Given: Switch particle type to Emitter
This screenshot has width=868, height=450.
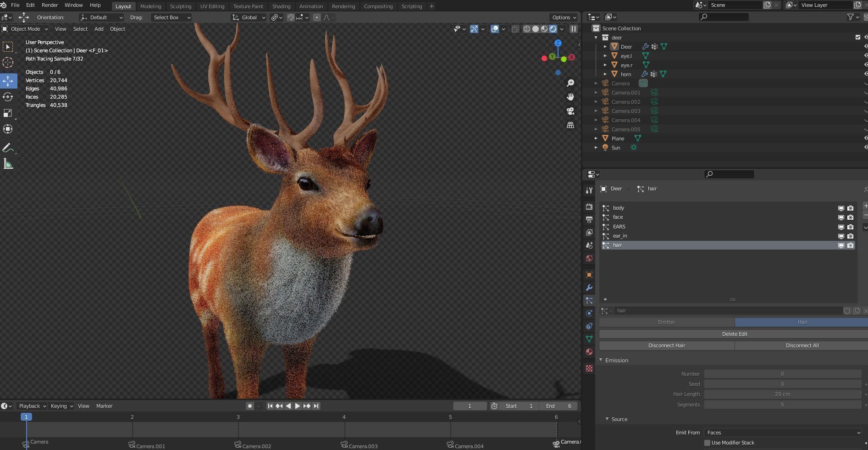Looking at the screenshot, I should [667, 322].
